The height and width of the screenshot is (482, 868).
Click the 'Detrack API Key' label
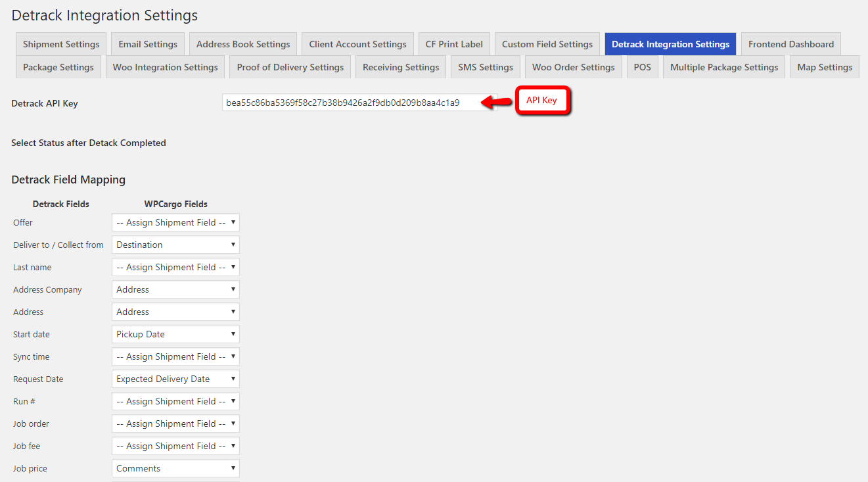[x=45, y=103]
